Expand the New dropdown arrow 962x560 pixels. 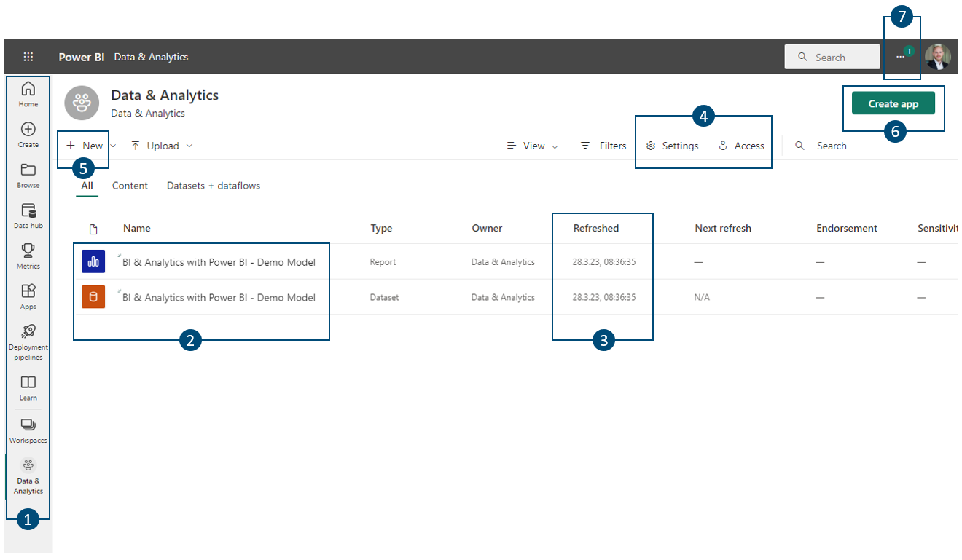coord(113,146)
